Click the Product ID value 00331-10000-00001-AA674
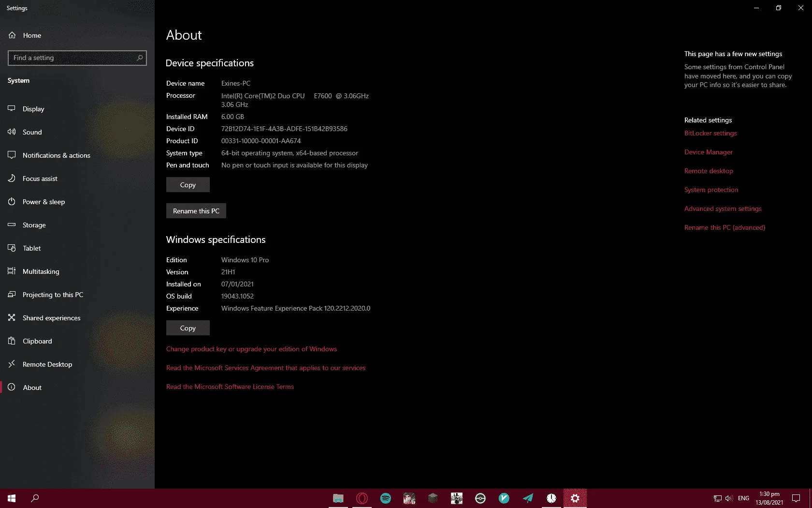The height and width of the screenshot is (508, 812). pyautogui.click(x=261, y=141)
